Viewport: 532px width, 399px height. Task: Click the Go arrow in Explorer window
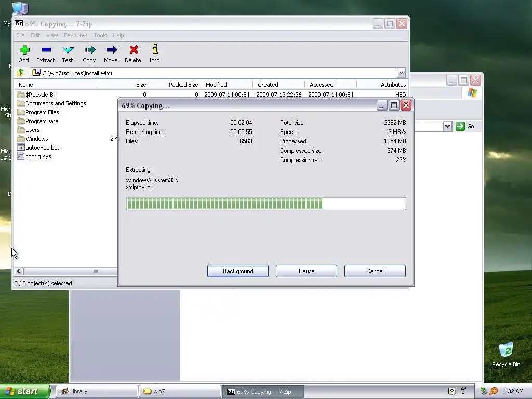click(460, 126)
